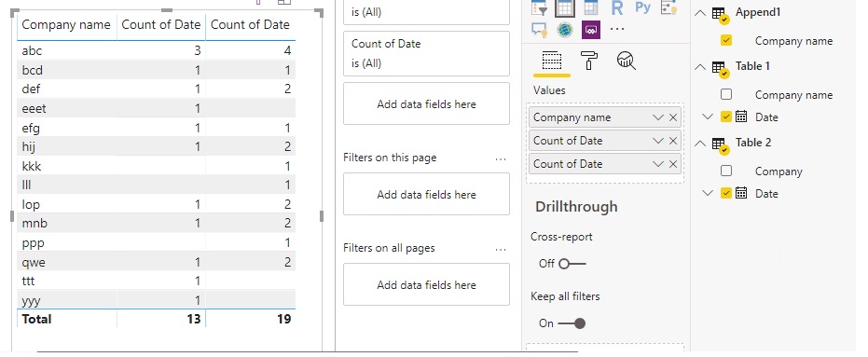Collapse the Append1 table
Image resolution: width=868 pixels, height=357 pixels.
pos(700,13)
